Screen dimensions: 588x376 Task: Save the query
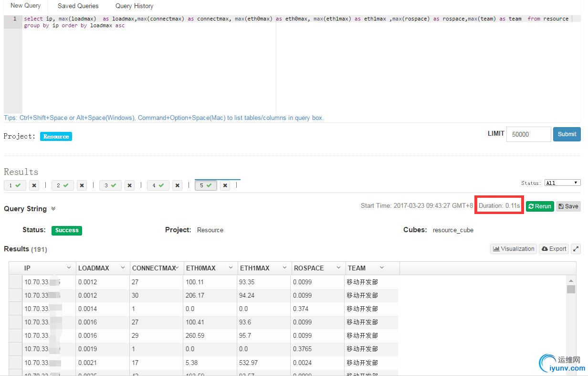click(568, 206)
